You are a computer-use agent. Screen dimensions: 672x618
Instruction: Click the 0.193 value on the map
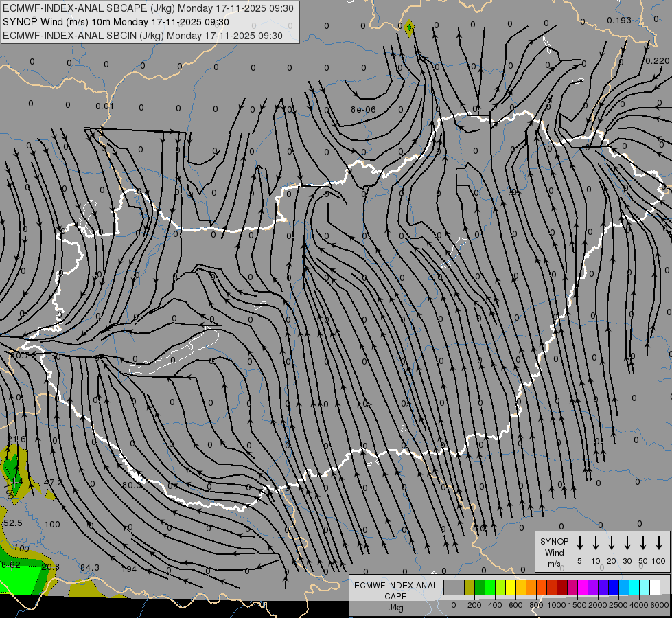619,20
